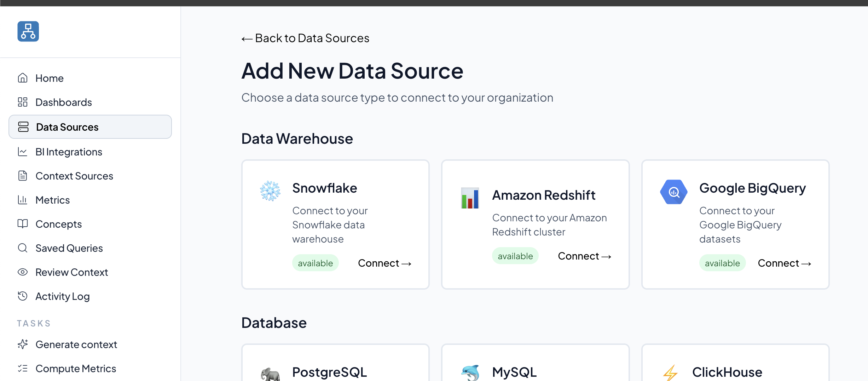
Task: Select the Metrics bar-chart icon
Action: (23, 200)
